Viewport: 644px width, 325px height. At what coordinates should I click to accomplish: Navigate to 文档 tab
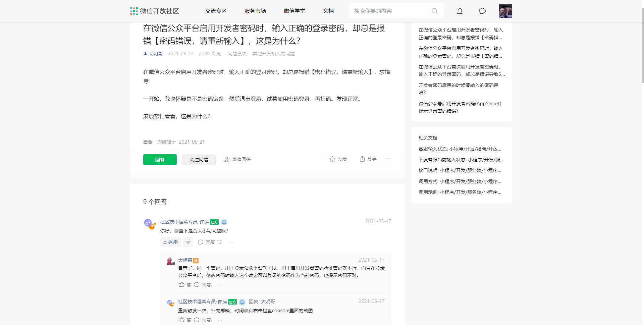[x=328, y=11]
